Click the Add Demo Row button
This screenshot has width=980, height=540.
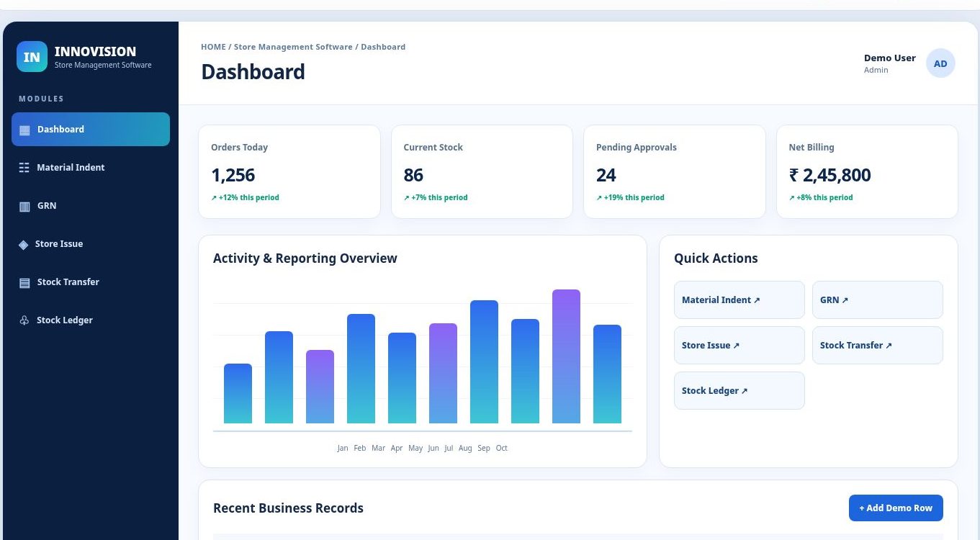pyautogui.click(x=896, y=508)
